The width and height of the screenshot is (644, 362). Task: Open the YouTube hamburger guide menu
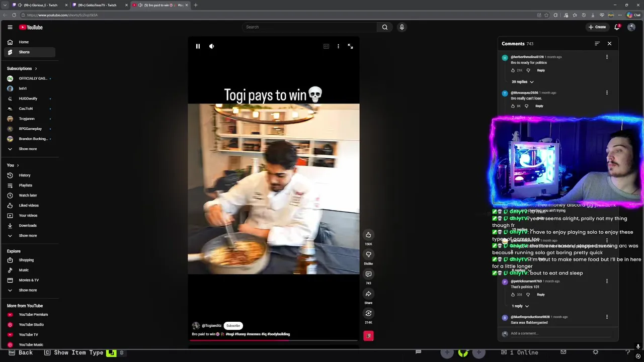(x=10, y=27)
